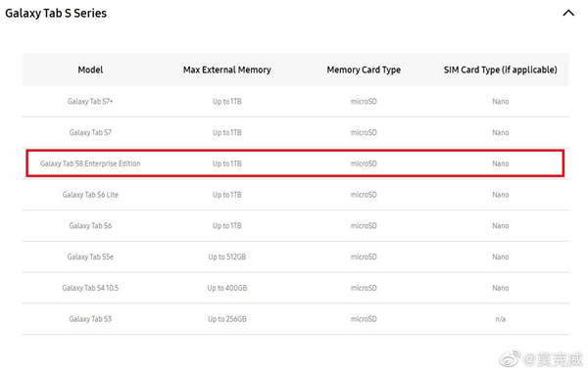Image resolution: width=588 pixels, height=373 pixels.
Task: Click microSD cell in the S8 Enterprise row
Action: point(364,163)
